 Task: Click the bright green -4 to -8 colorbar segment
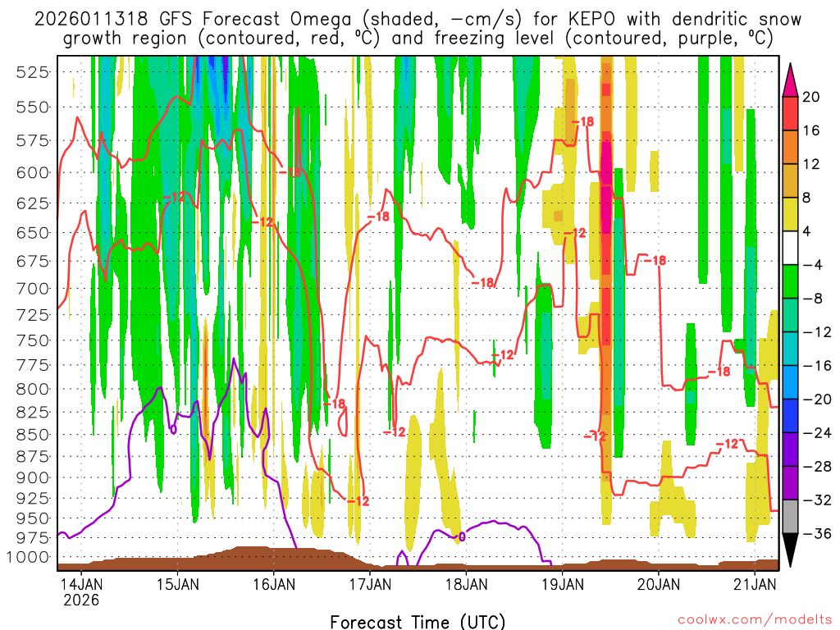tap(790, 281)
